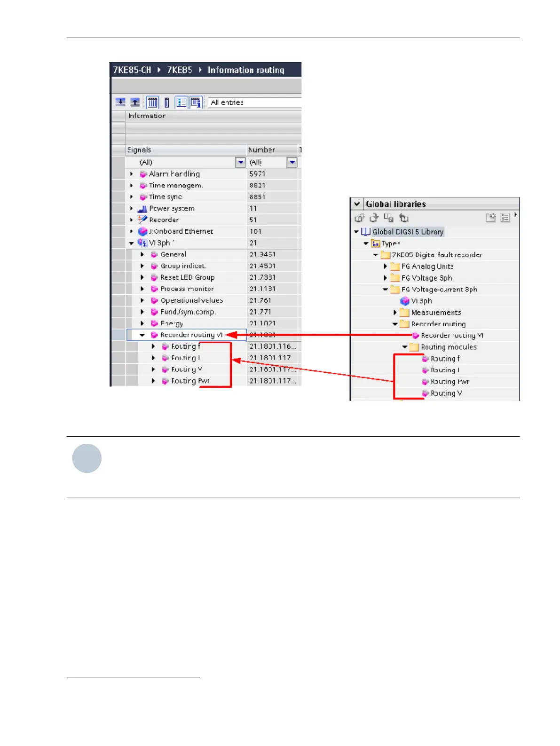Open the Signals column (All) filter dropdown

(241, 162)
